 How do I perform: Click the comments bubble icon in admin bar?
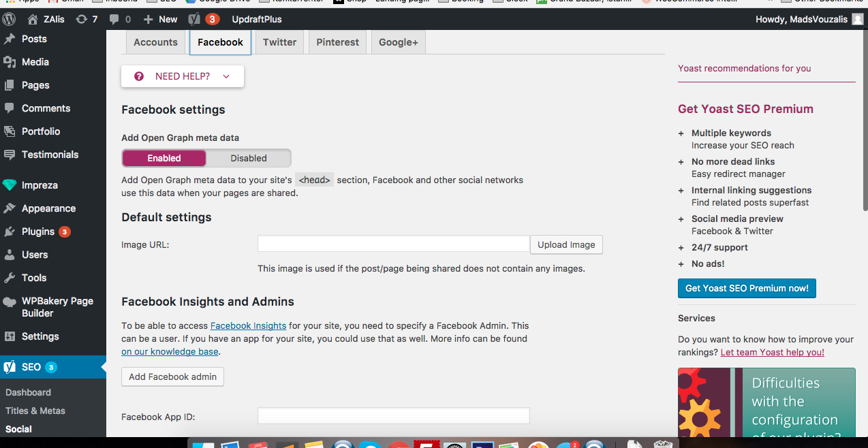pos(114,19)
